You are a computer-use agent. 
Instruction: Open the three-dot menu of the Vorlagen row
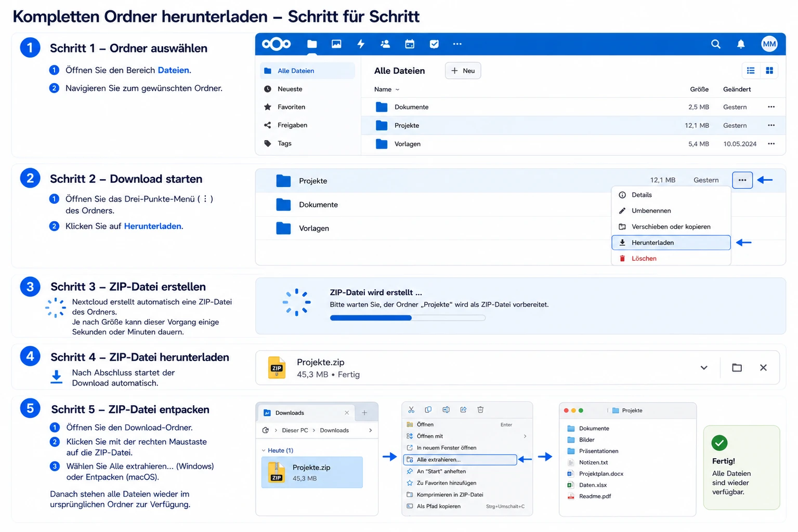coord(771,144)
